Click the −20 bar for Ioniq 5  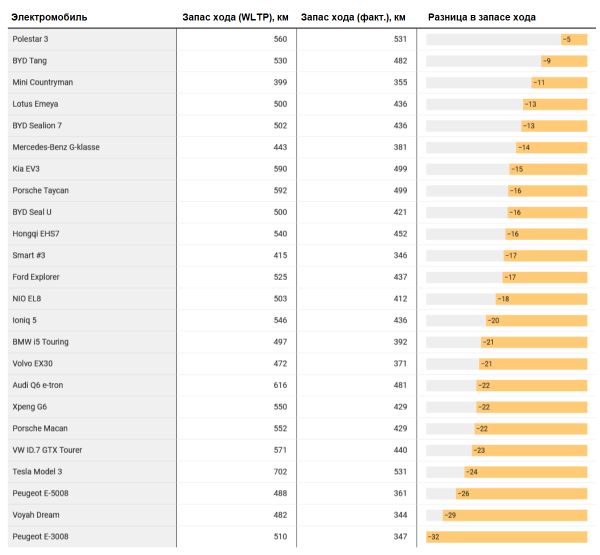(x=536, y=320)
